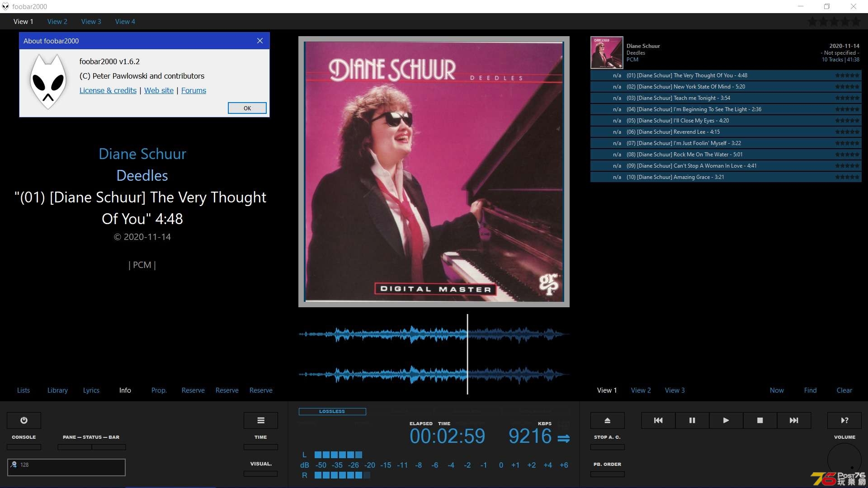
Task: Click the random playback button
Action: tap(844, 420)
